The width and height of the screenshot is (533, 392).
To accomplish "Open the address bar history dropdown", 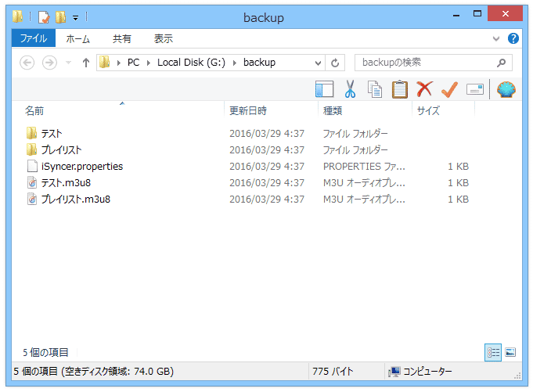I will click(318, 63).
